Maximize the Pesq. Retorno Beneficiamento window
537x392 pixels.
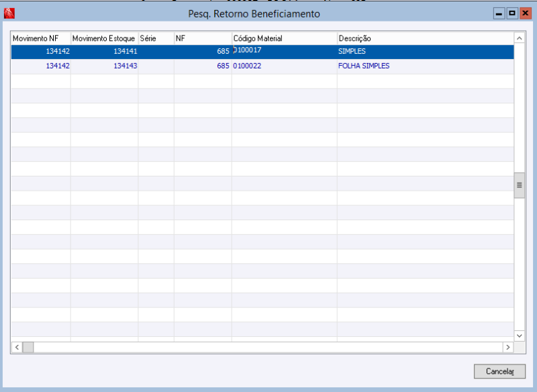click(512, 13)
